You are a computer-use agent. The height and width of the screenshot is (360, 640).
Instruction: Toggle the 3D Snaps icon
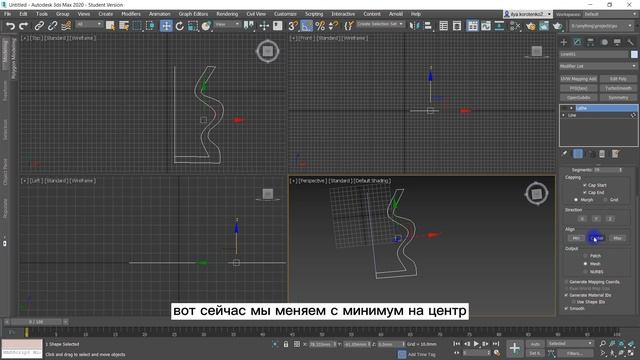pos(293,26)
